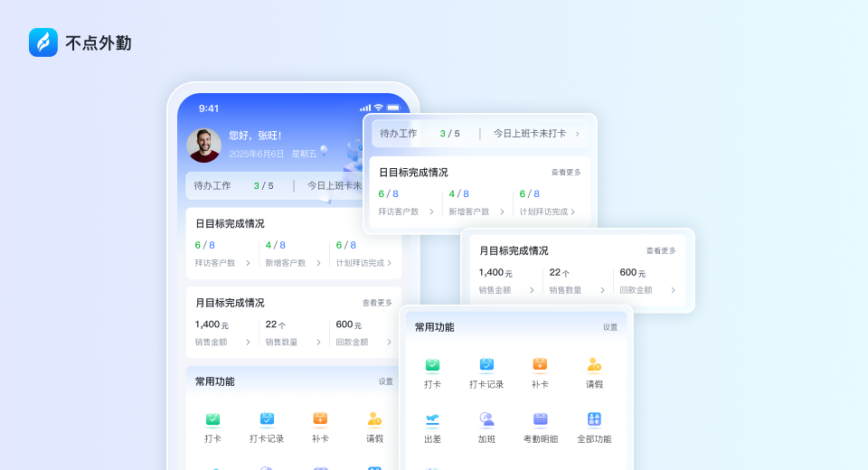Open the 加班 overtime icon
868x470 pixels.
click(x=486, y=419)
